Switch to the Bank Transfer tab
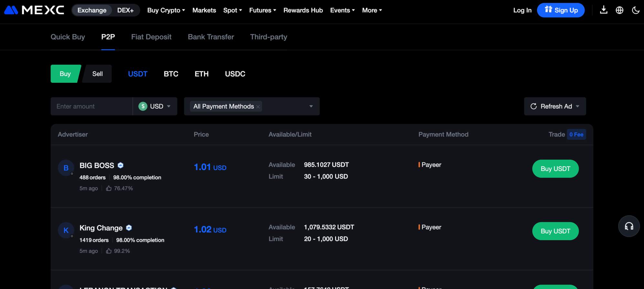Viewport: 644px width, 289px height. (211, 37)
